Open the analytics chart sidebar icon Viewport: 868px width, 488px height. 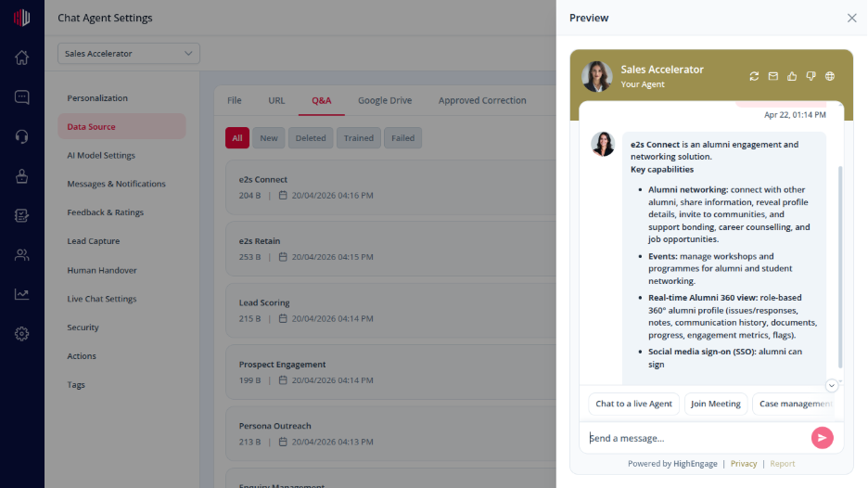[21, 294]
